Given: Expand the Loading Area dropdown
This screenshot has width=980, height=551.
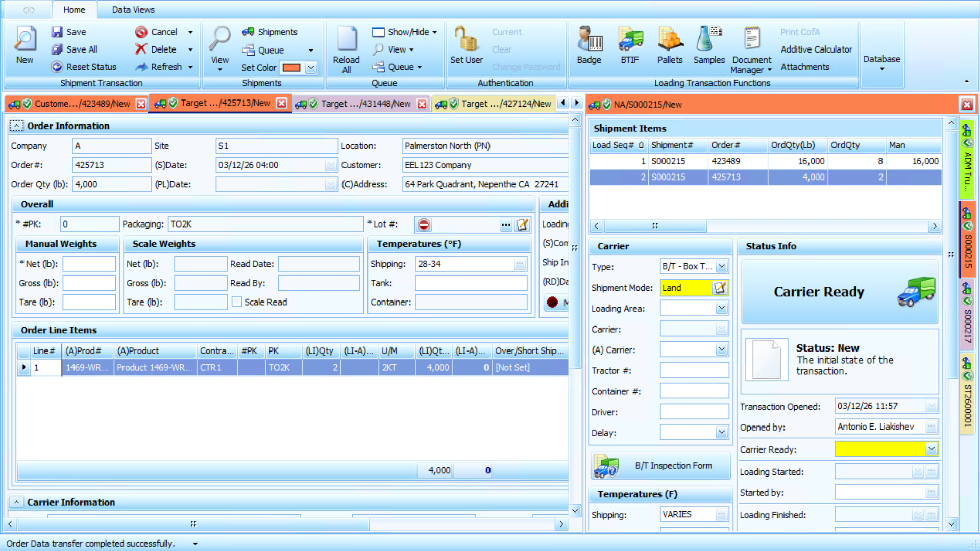Looking at the screenshot, I should click(x=722, y=308).
